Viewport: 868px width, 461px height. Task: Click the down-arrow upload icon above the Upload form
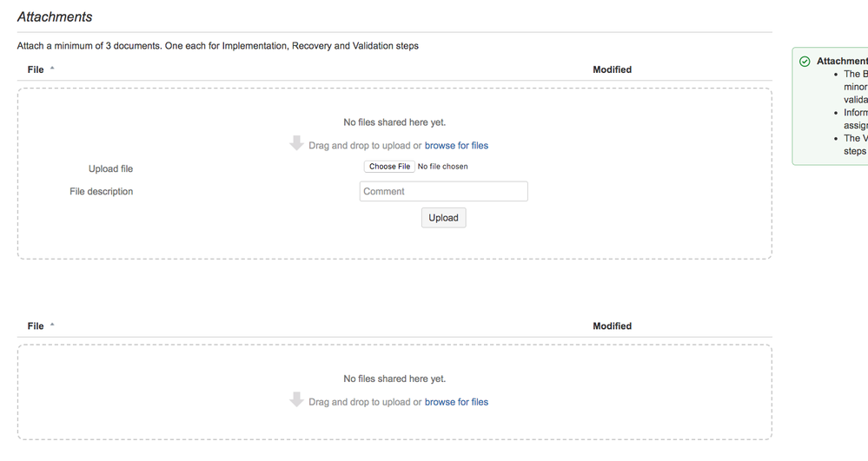pos(296,143)
